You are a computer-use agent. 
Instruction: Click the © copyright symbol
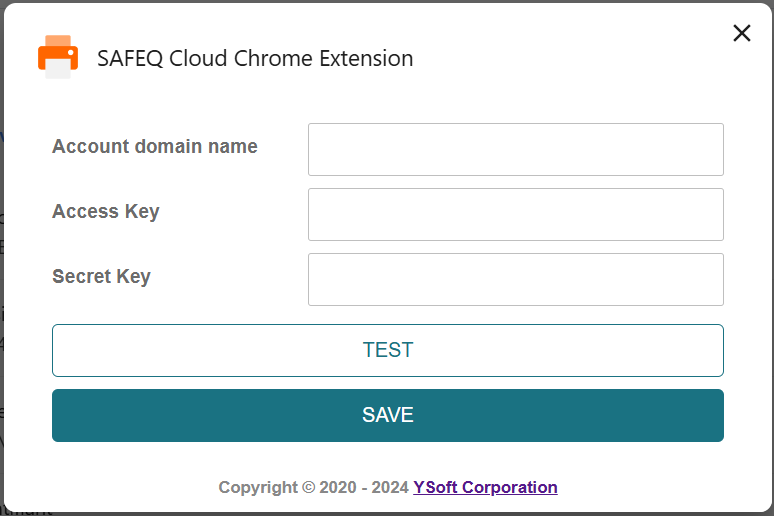click(x=309, y=487)
